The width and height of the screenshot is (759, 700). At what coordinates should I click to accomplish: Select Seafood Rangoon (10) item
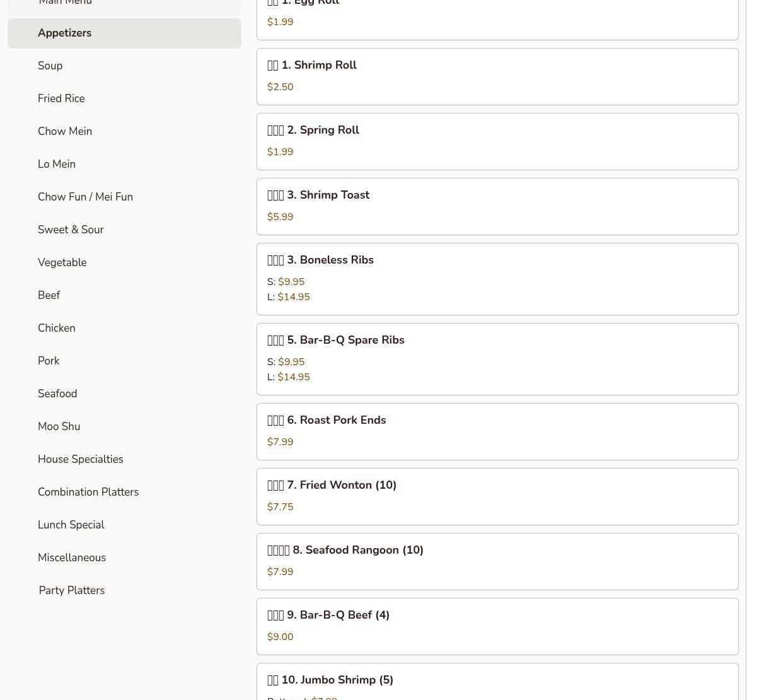(497, 561)
